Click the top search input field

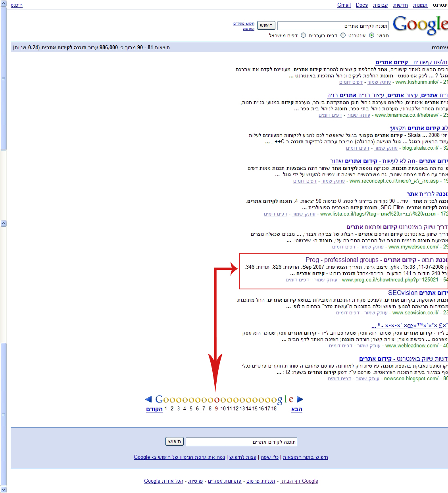click(333, 26)
